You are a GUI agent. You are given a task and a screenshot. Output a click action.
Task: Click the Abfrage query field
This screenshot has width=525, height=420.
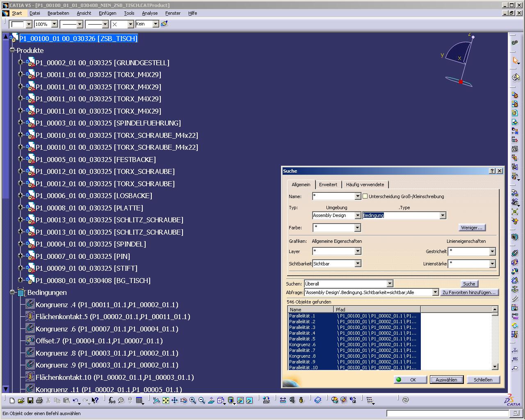click(368, 292)
